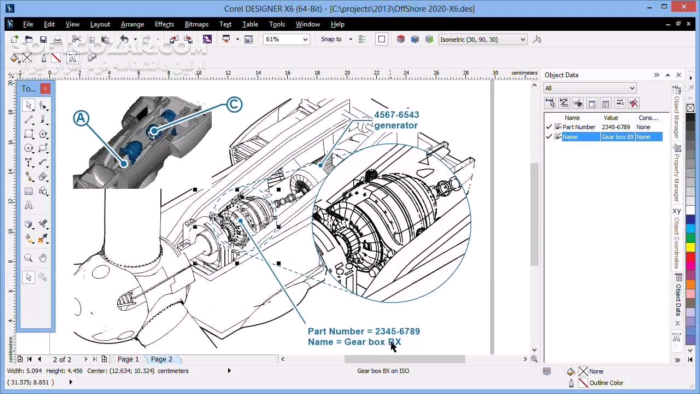700x394 pixels.
Task: Select the Extrude cube tool in toolbox
Action: tap(29, 224)
